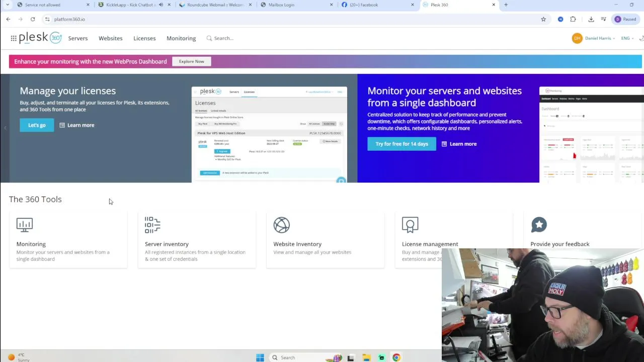Screen dimensions: 644x362
Task: Go back using browser back arrow
Action: tap(8, 19)
